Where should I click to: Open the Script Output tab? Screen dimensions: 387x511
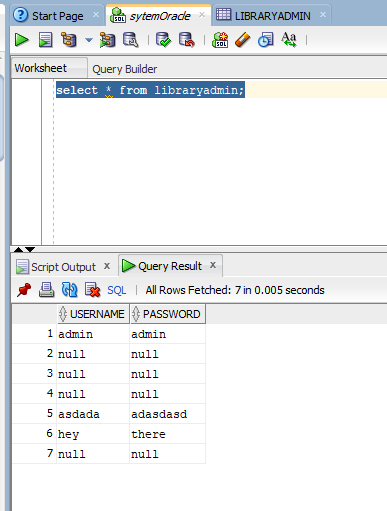point(63,267)
